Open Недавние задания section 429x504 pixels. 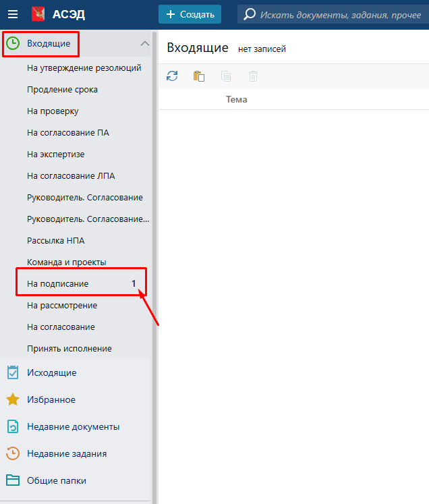66,453
